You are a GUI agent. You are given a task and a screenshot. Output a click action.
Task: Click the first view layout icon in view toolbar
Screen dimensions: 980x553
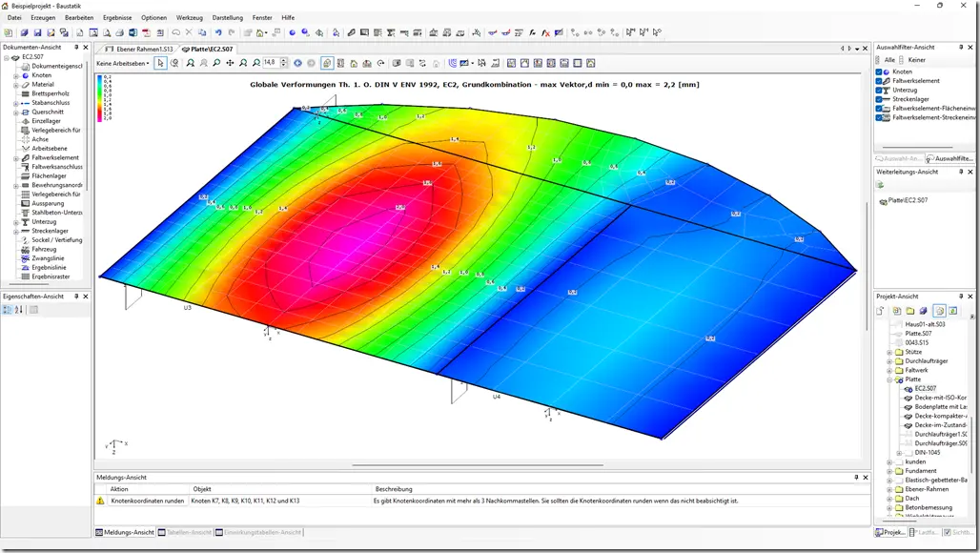[511, 63]
